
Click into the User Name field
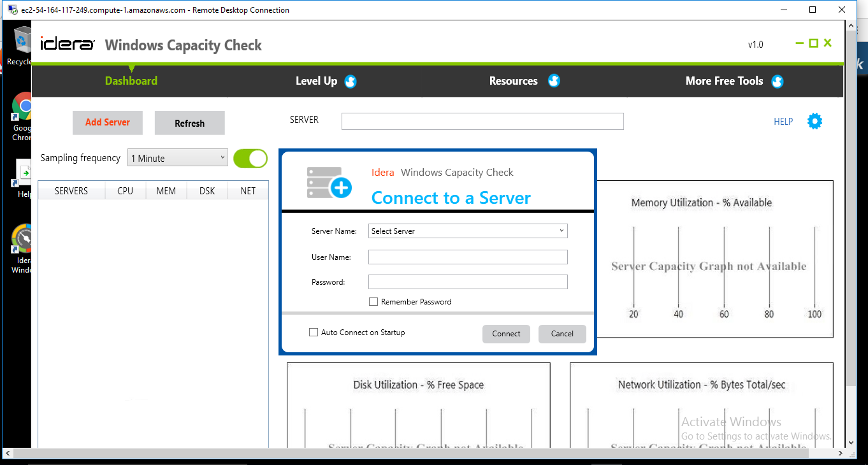(x=468, y=257)
